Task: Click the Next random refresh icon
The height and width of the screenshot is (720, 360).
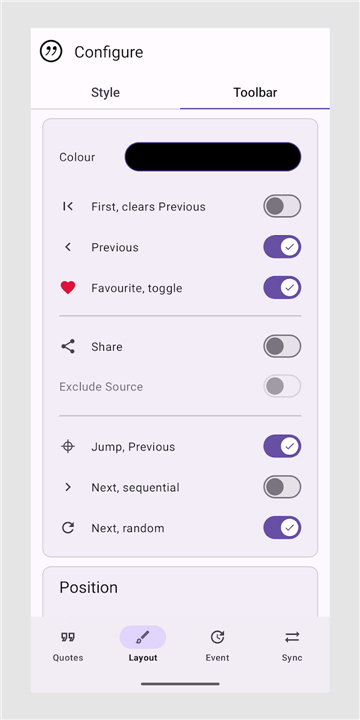Action: tap(68, 528)
